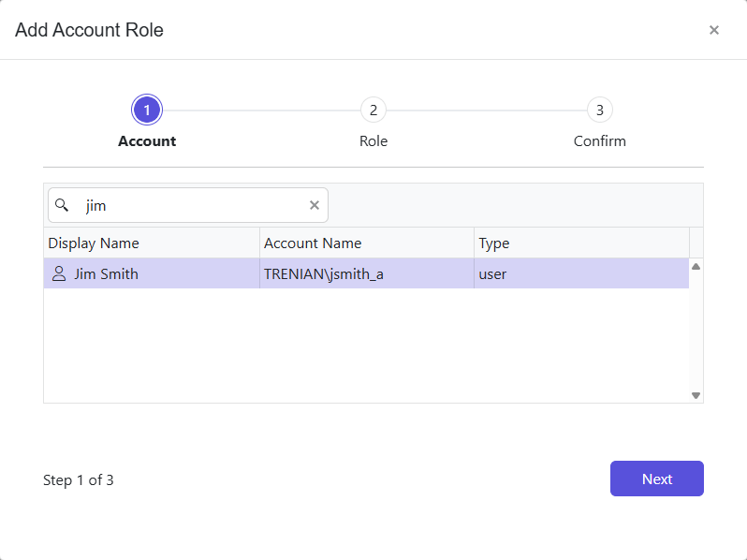Sort by Account Name column header

(x=367, y=243)
